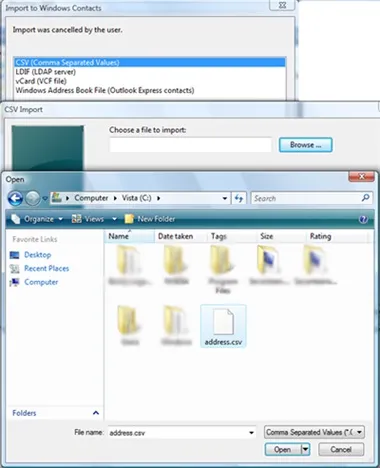Click the Computer breadcrumb in address bar
This screenshot has height=468, width=380.
(x=91, y=198)
